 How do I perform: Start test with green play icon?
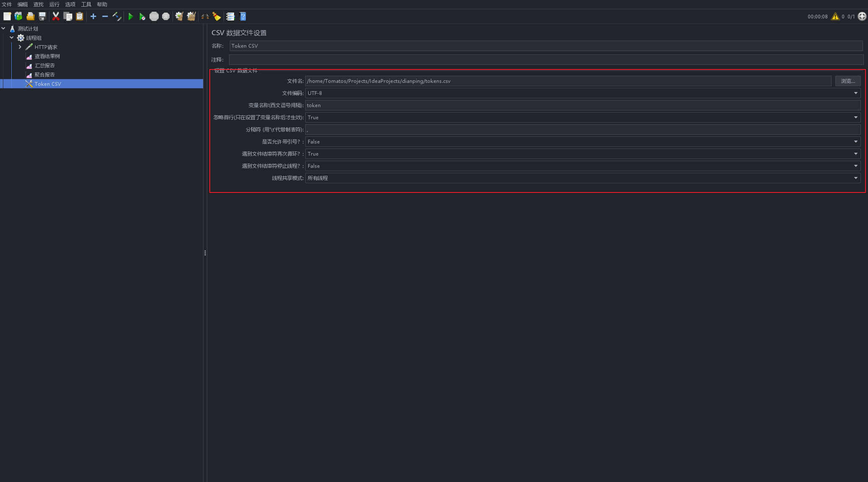(131, 16)
